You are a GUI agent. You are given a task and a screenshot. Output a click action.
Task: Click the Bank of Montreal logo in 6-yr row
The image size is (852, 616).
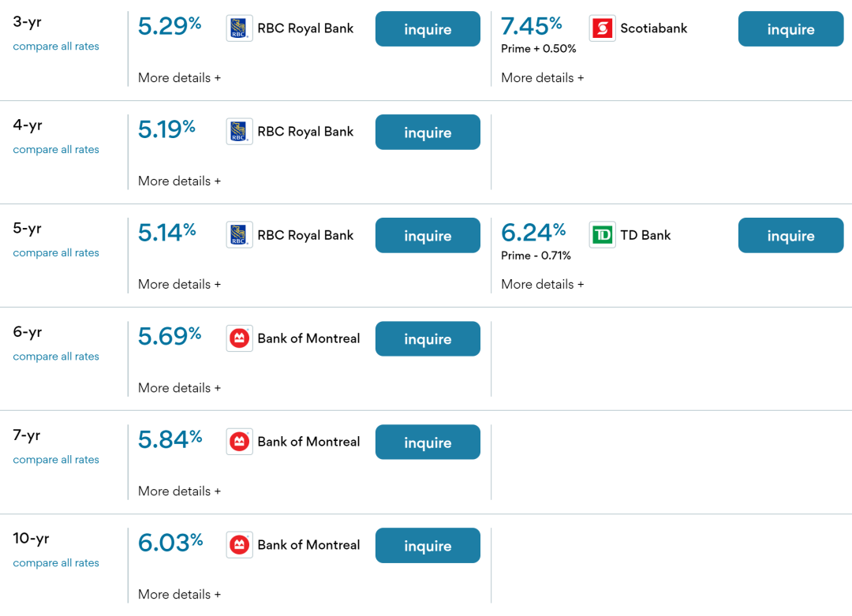[x=239, y=338]
